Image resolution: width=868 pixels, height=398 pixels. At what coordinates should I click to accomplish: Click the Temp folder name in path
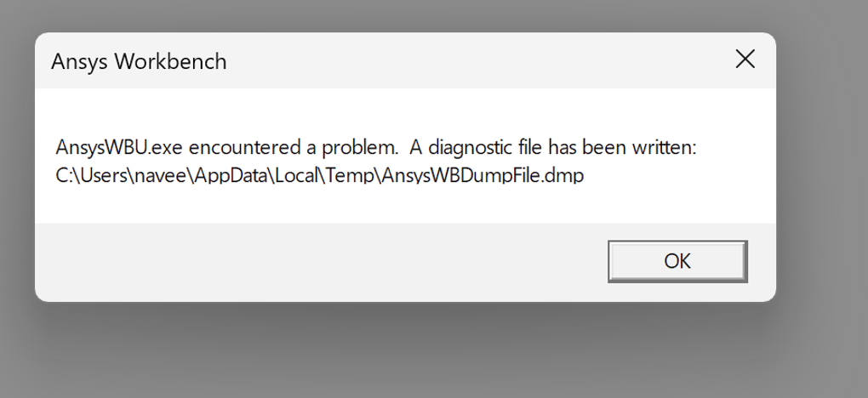coord(351,177)
